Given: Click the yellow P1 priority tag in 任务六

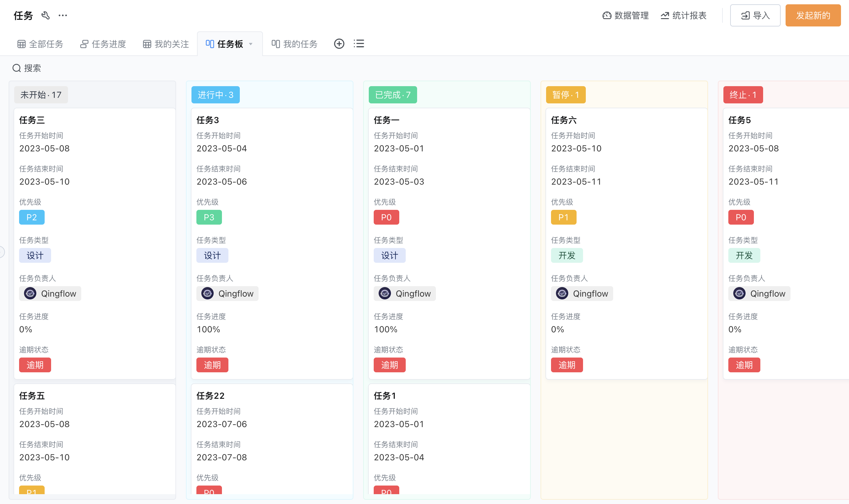Looking at the screenshot, I should click(x=564, y=217).
